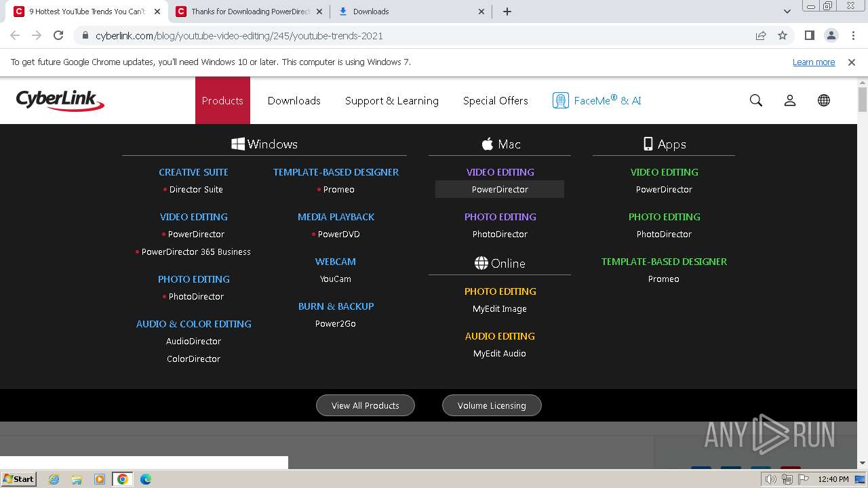
Task: Open PhotoDirector under Mac Photo Editing
Action: pos(500,235)
